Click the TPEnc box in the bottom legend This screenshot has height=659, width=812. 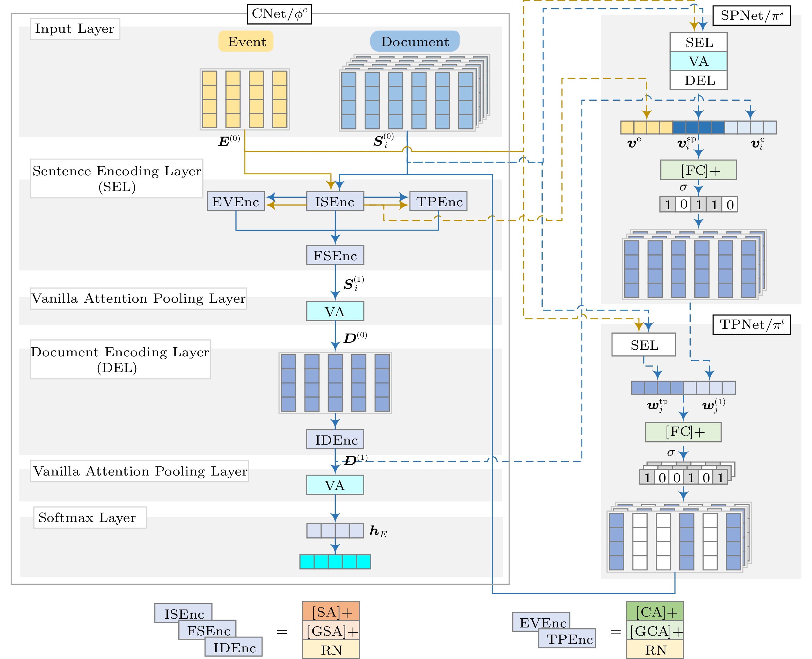click(x=567, y=638)
